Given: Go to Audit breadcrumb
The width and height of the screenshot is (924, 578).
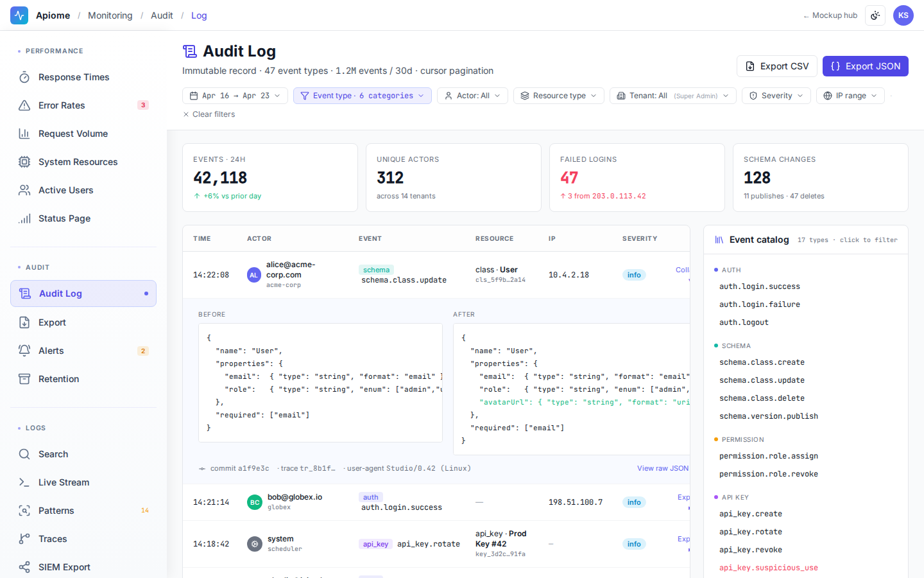Looking at the screenshot, I should click(162, 15).
